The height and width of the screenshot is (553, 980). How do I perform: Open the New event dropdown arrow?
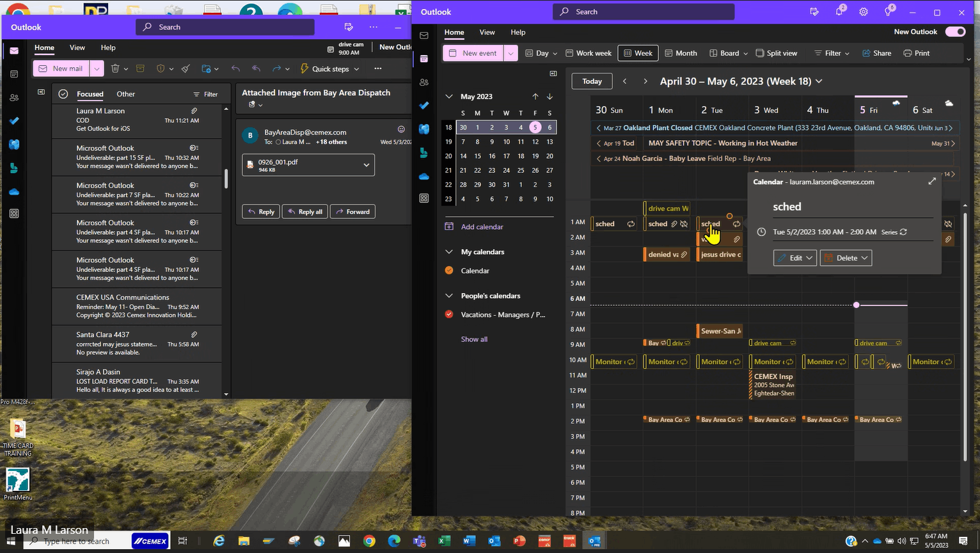tap(510, 53)
